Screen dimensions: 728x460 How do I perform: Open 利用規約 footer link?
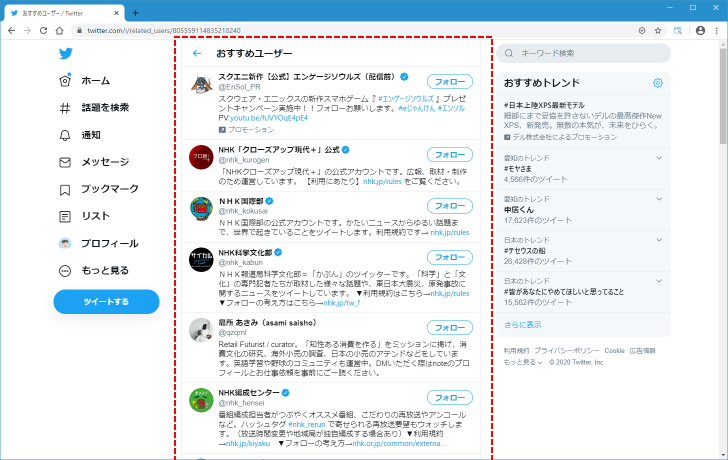point(516,351)
